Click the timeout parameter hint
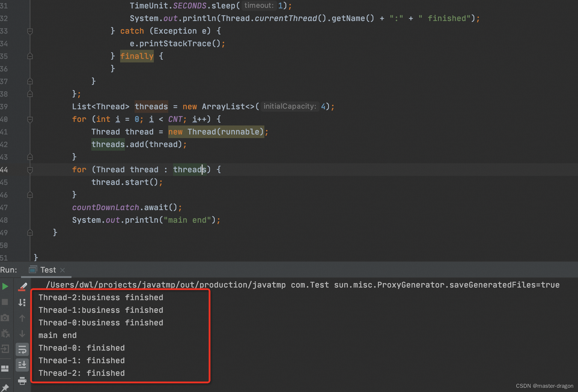Viewport: 578px width, 392px height. click(x=259, y=5)
